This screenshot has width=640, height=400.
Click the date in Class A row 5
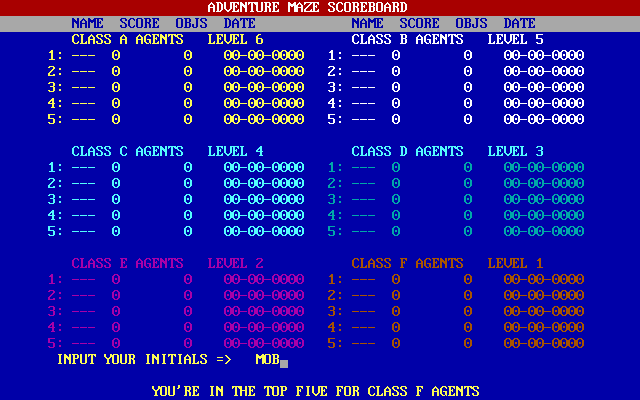point(264,120)
